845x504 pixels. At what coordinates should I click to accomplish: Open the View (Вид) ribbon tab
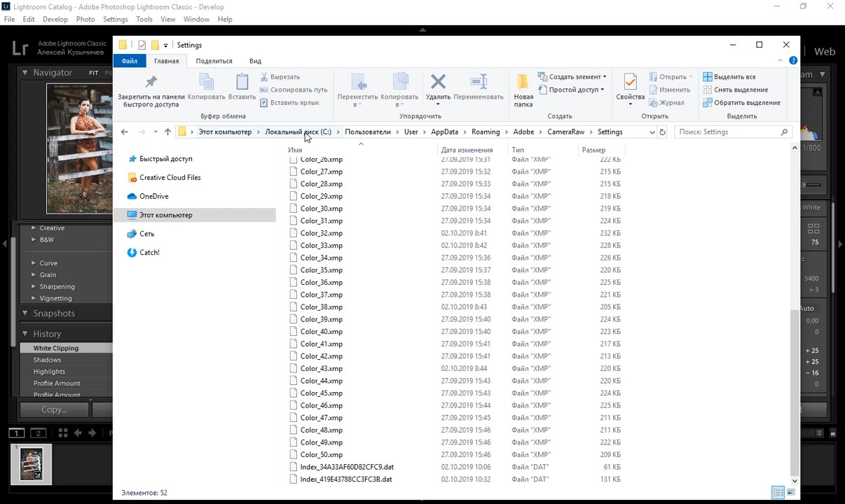(x=255, y=61)
